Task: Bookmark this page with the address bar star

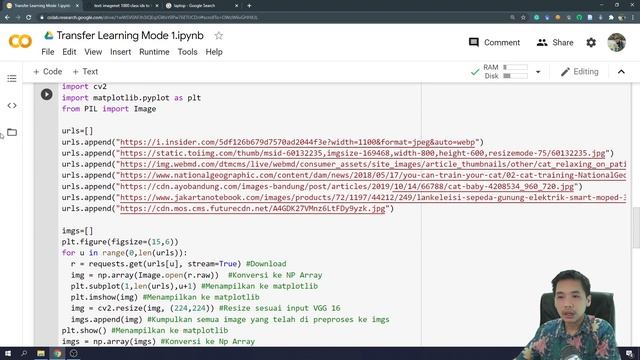Action: 523,18
